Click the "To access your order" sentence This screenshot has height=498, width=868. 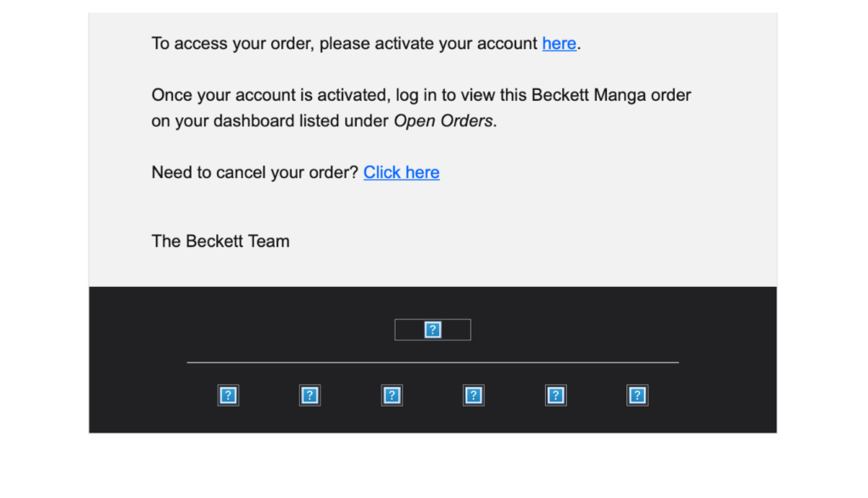(x=366, y=43)
